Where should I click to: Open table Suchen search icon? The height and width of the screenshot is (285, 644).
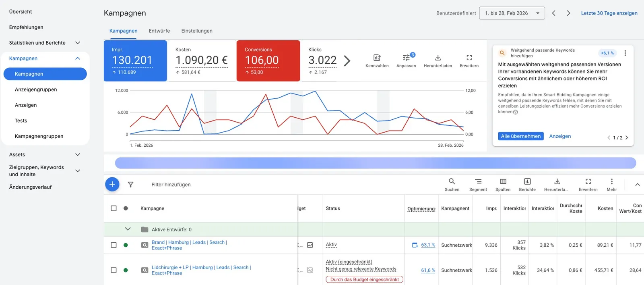(452, 181)
